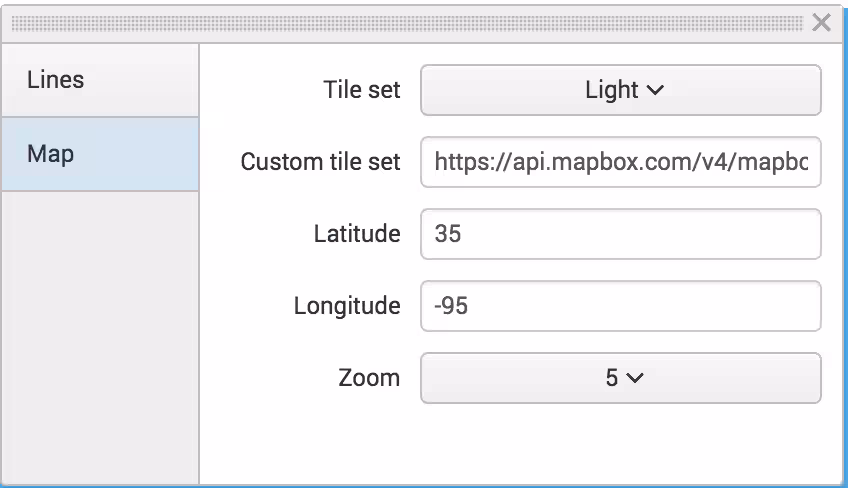Image resolution: width=848 pixels, height=488 pixels.
Task: Focus the Custom tile set URL field
Action: coord(620,162)
